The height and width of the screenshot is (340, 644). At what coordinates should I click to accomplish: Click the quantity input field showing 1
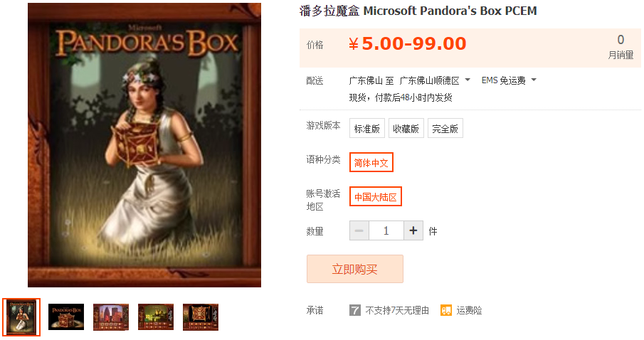click(x=386, y=230)
